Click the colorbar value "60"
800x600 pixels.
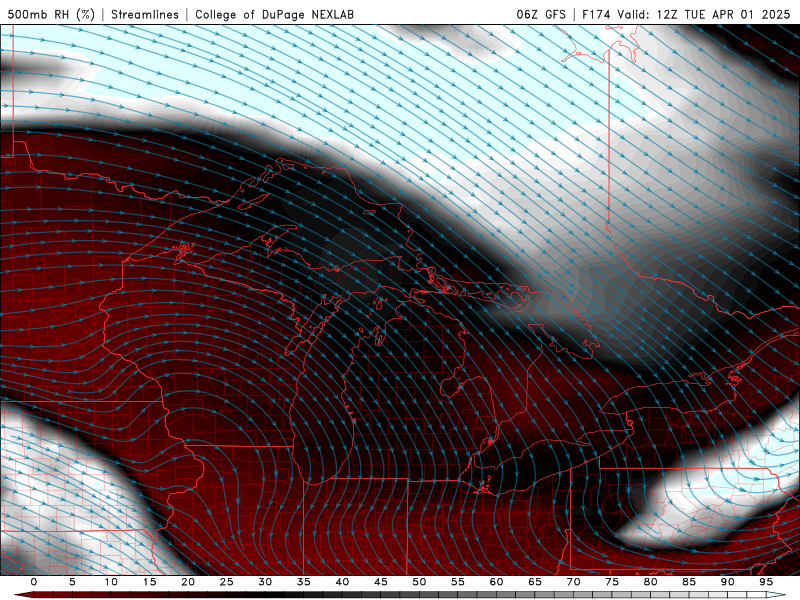point(496,582)
